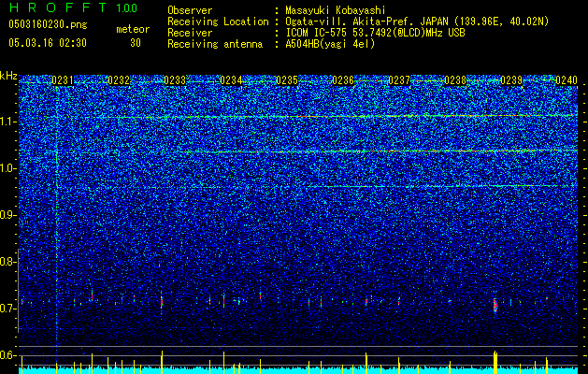Click the version number 1.0.0
The image size is (588, 374).
click(x=127, y=7)
